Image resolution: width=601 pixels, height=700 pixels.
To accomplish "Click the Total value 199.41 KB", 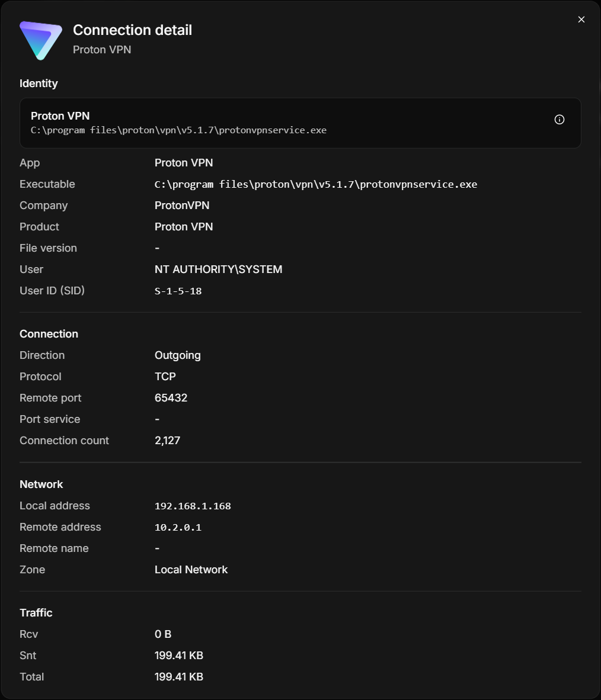I will (179, 677).
